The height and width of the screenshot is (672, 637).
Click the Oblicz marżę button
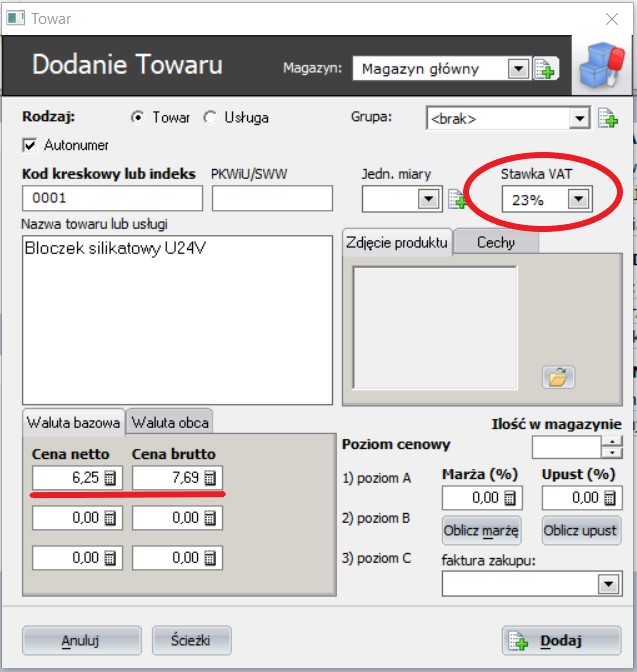481,531
